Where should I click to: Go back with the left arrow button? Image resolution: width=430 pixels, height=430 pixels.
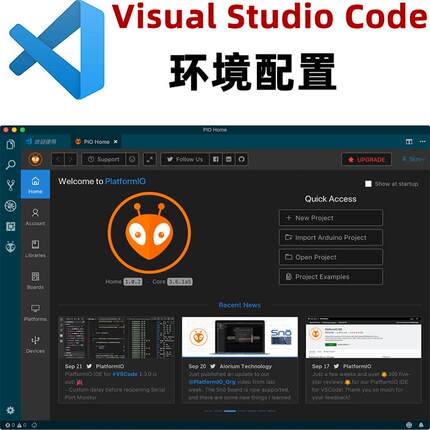(x=58, y=159)
